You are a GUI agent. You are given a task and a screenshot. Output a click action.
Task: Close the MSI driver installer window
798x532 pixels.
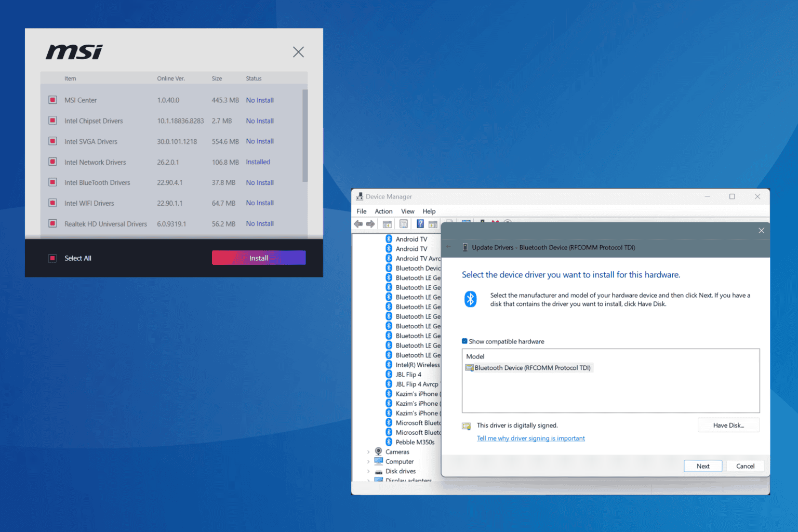pyautogui.click(x=298, y=52)
